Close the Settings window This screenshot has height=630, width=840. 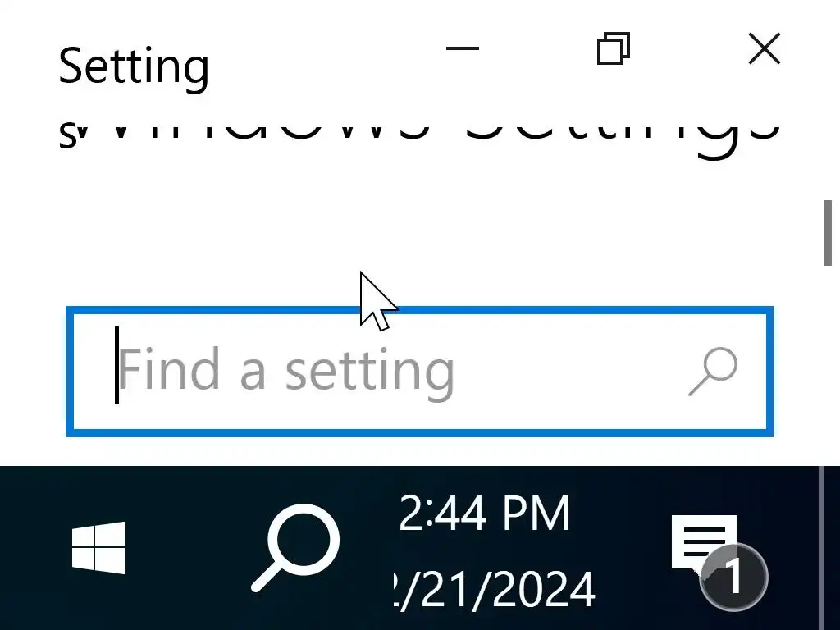click(x=764, y=48)
